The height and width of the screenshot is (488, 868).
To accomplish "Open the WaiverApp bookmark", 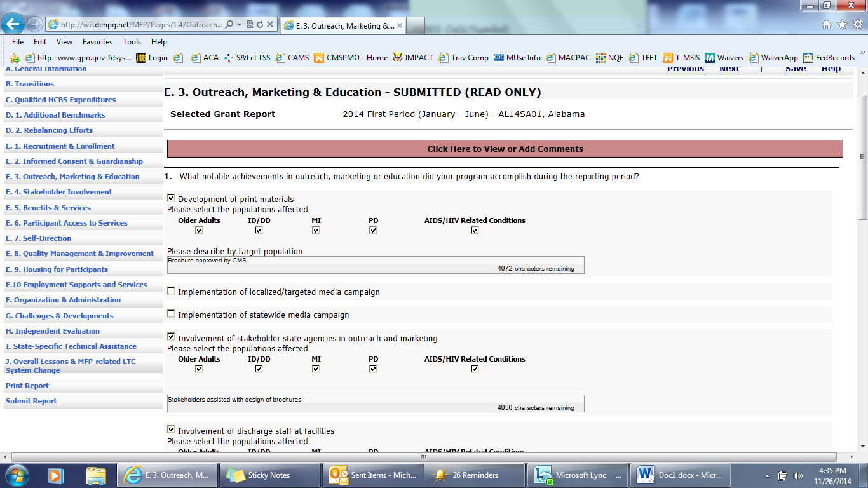I will pos(773,58).
